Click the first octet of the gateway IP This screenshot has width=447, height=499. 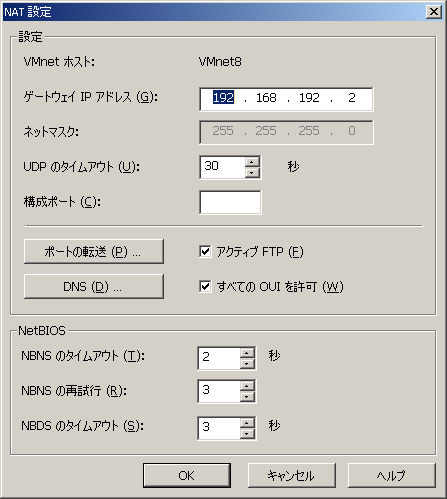(x=223, y=98)
